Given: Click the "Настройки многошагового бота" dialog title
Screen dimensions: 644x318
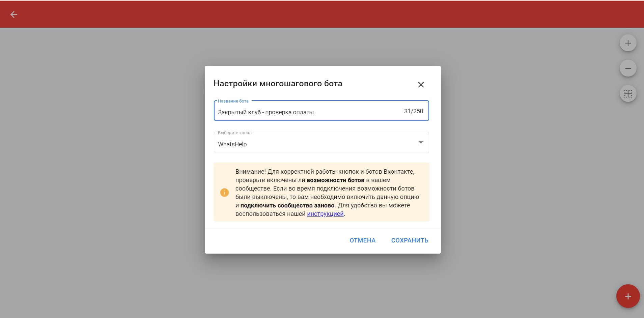Looking at the screenshot, I should tap(278, 84).
